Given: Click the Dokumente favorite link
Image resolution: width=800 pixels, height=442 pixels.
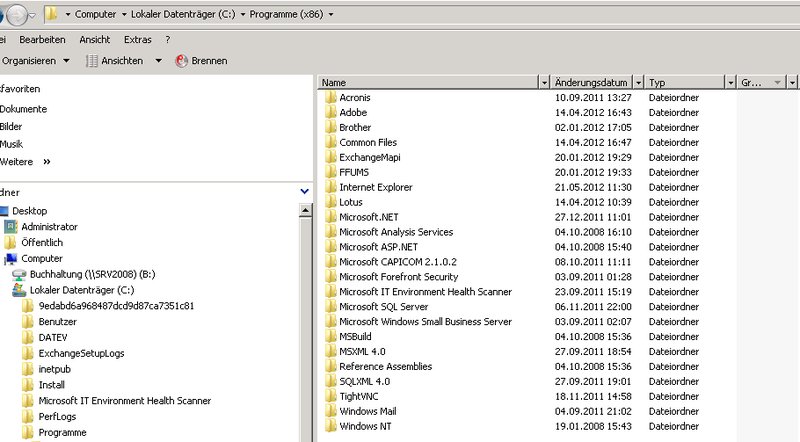Looking at the screenshot, I should [x=23, y=109].
